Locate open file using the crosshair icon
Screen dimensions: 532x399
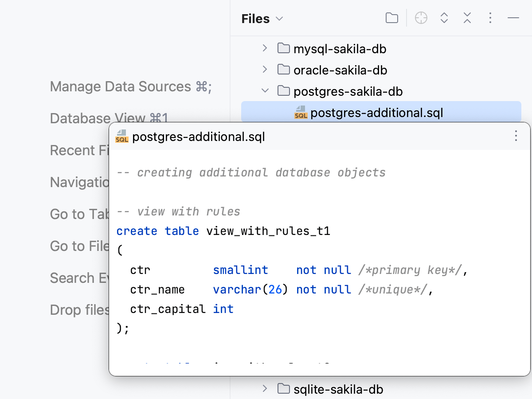coord(421,18)
